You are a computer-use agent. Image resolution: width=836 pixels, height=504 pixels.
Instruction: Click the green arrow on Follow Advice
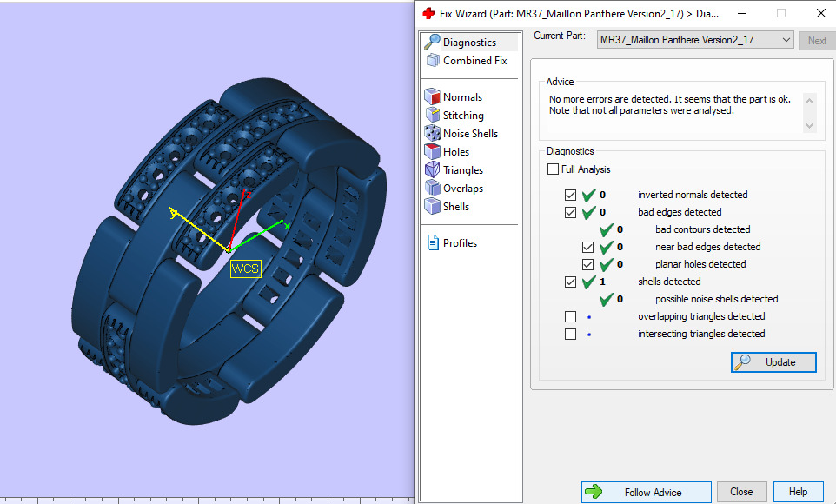(x=594, y=492)
